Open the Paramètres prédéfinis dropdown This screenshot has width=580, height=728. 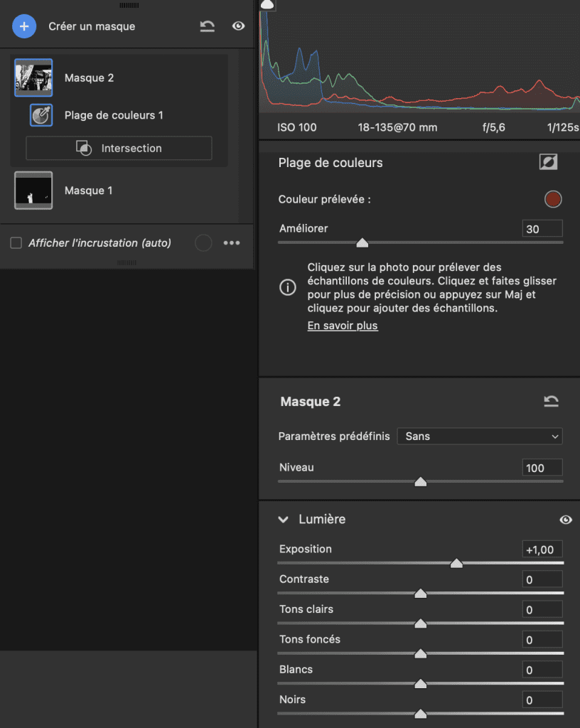[479, 437]
